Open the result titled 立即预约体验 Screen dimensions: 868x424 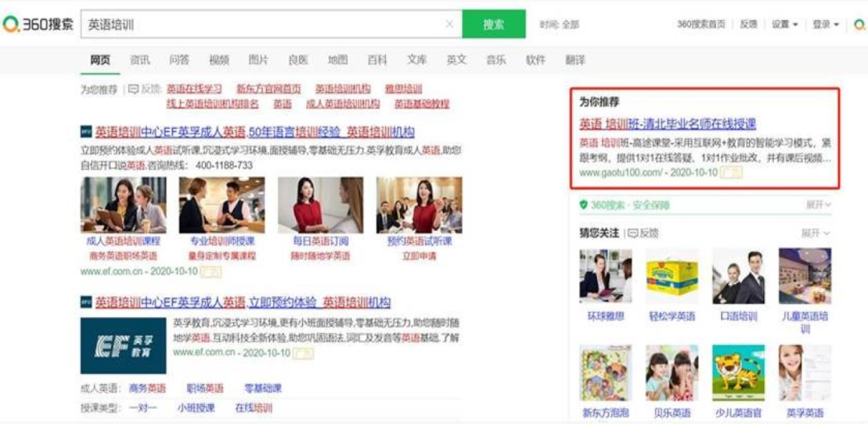click(x=243, y=303)
